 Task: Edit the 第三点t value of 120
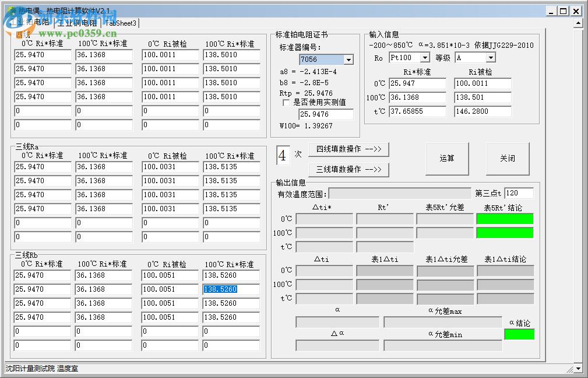[x=518, y=192]
